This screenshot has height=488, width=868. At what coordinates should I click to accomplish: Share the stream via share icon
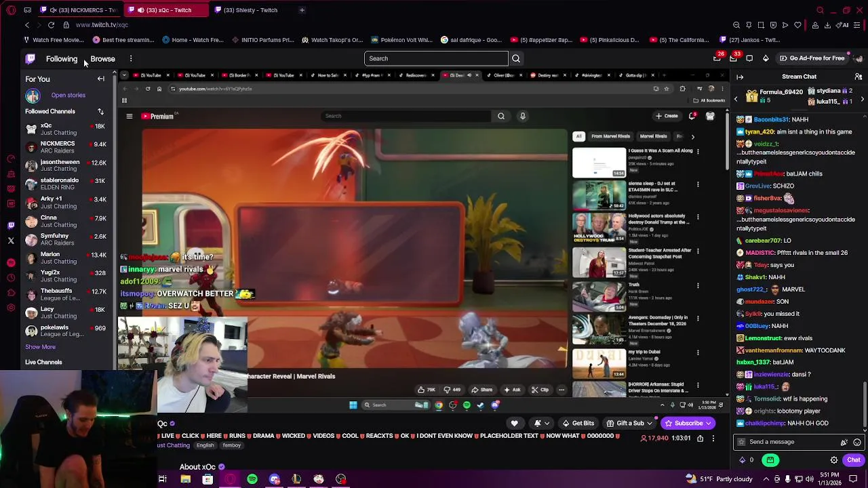pyautogui.click(x=701, y=439)
